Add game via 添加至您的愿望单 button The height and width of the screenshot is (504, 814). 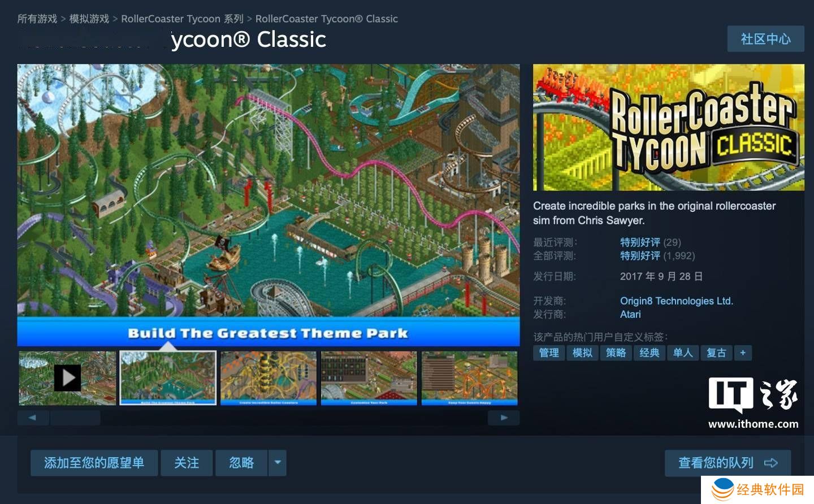coord(94,463)
